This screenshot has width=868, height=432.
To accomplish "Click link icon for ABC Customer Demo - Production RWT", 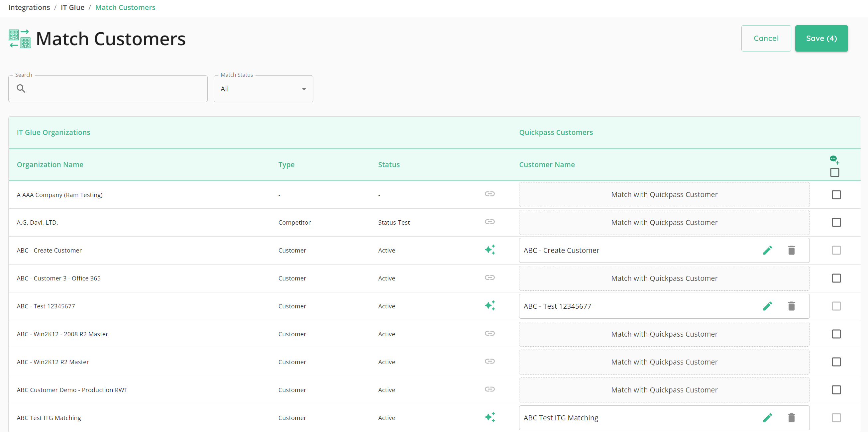I will pyautogui.click(x=489, y=389).
